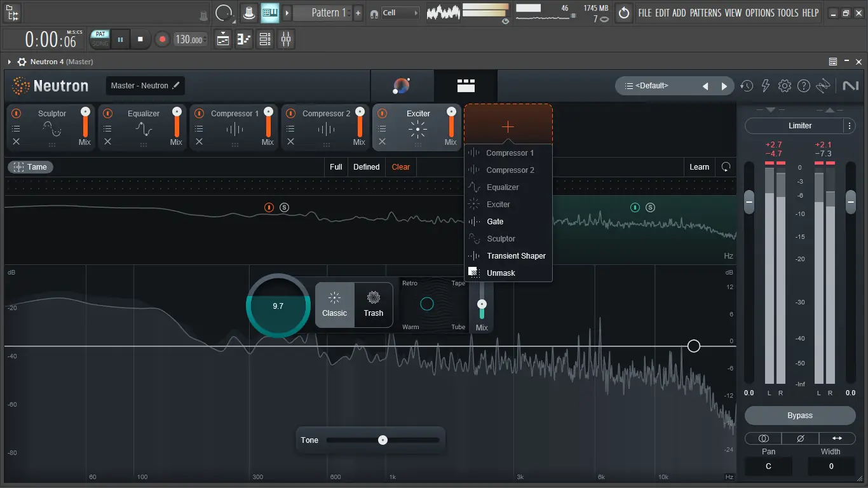
Task: Click the Bypass button
Action: [800, 416]
